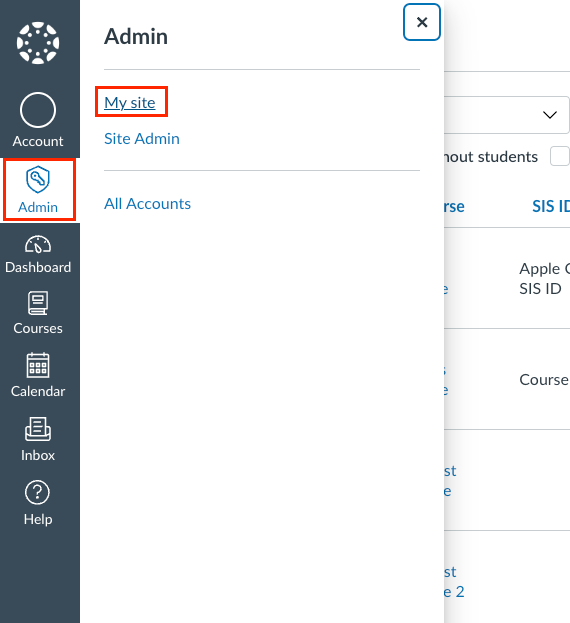The image size is (570, 623).
Task: Toggle the without students checkbox
Action: 560,156
